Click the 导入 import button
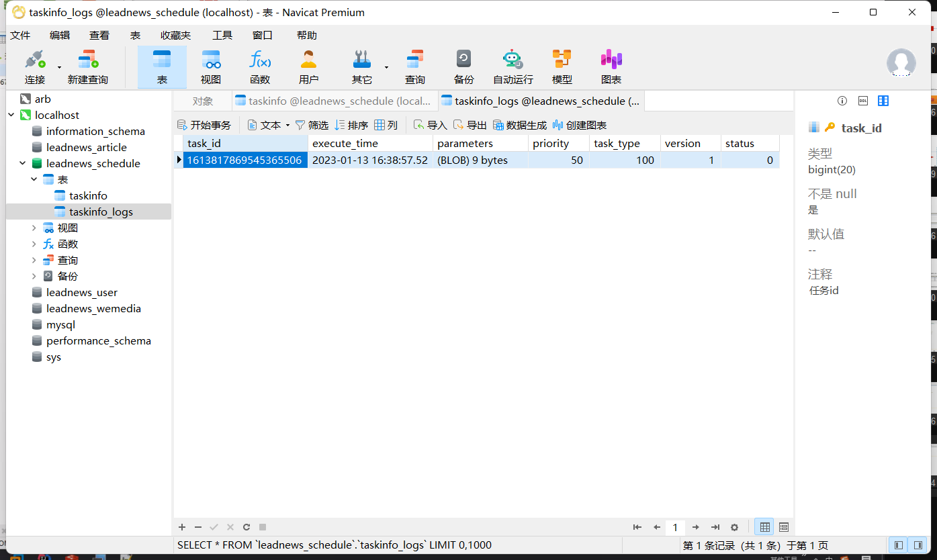The height and width of the screenshot is (560, 937). click(431, 125)
